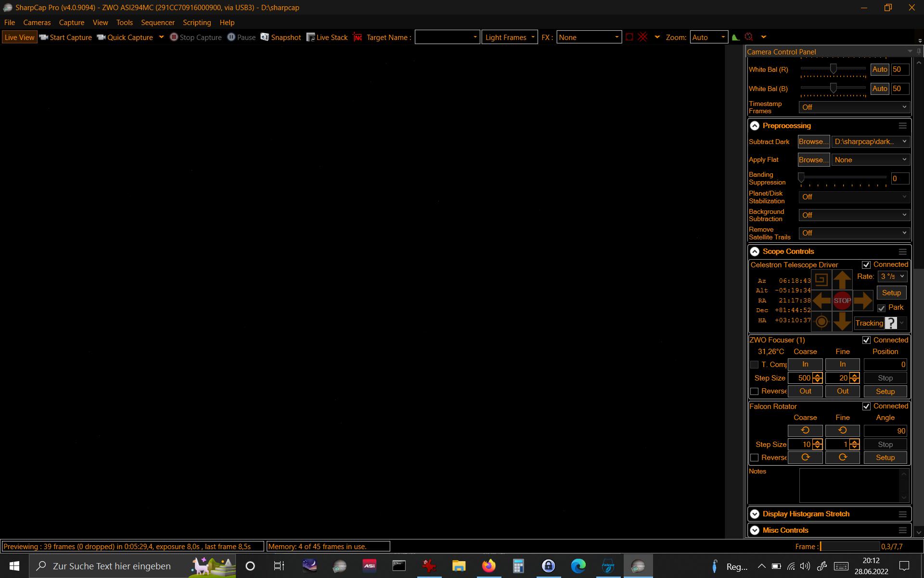This screenshot has height=578, width=924.
Task: Click Setup in Celestron Telescope Driver
Action: (891, 293)
